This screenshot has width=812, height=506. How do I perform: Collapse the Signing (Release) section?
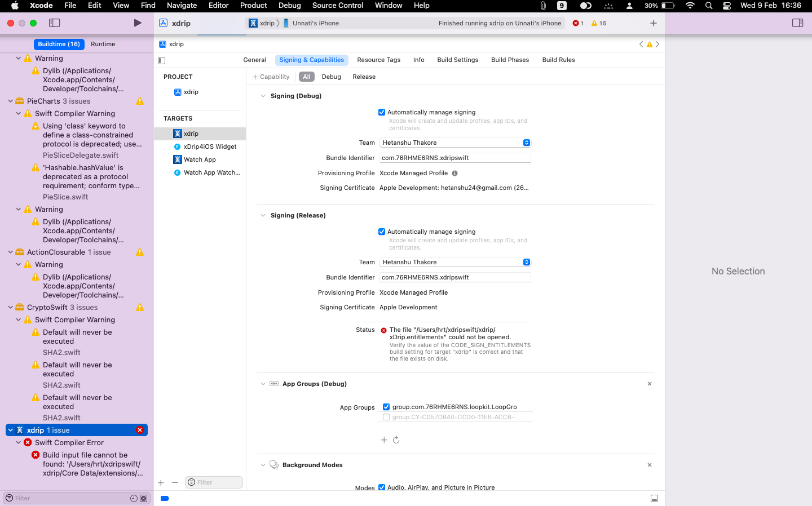click(x=263, y=216)
